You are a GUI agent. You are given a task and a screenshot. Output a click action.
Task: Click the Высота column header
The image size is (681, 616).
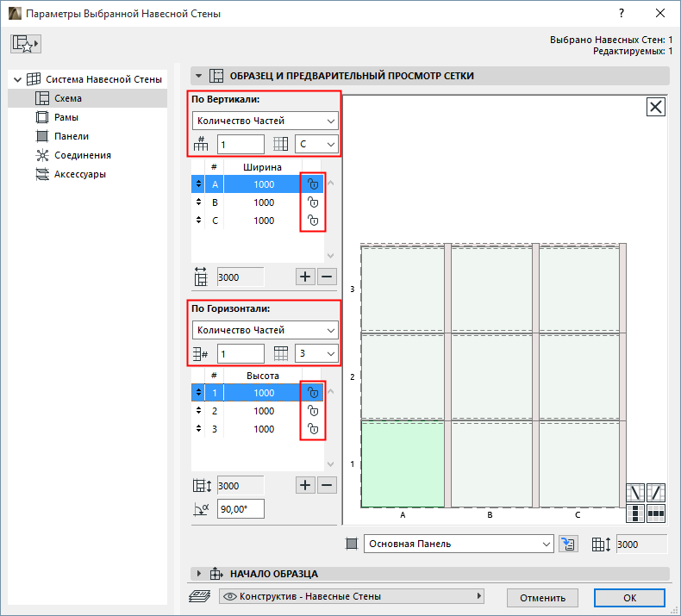pos(262,376)
